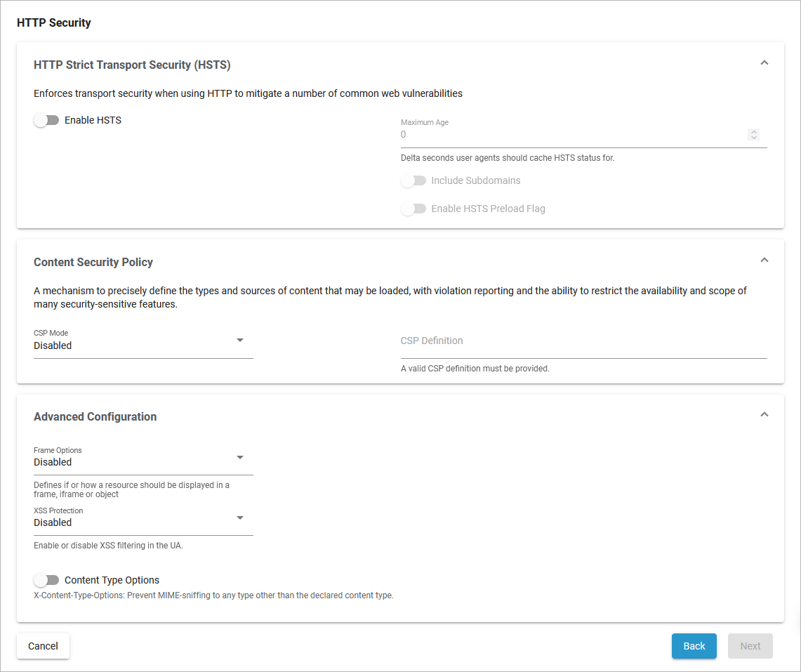Open the CSP Mode dropdown
801x672 pixels.
click(143, 345)
